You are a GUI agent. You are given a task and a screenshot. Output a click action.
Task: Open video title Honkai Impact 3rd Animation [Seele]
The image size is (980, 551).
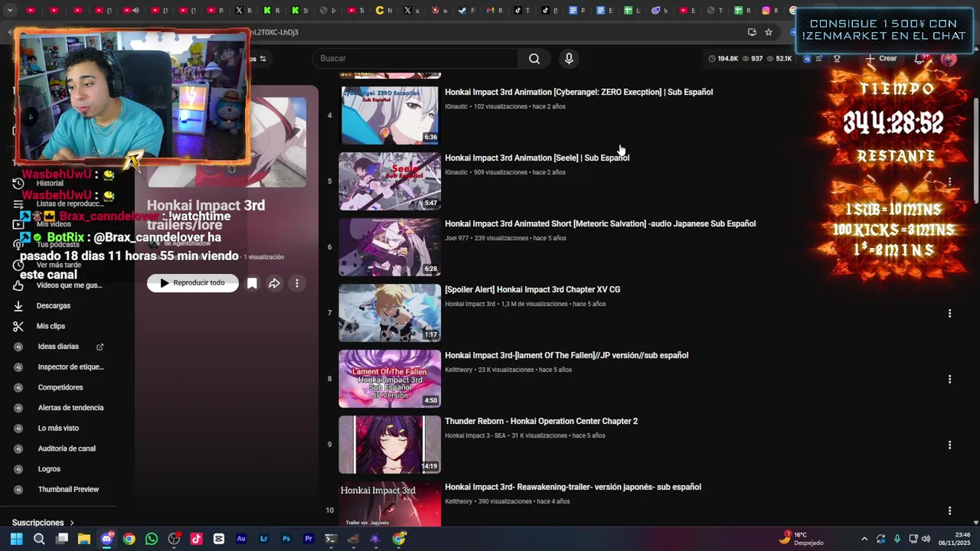[x=537, y=158]
